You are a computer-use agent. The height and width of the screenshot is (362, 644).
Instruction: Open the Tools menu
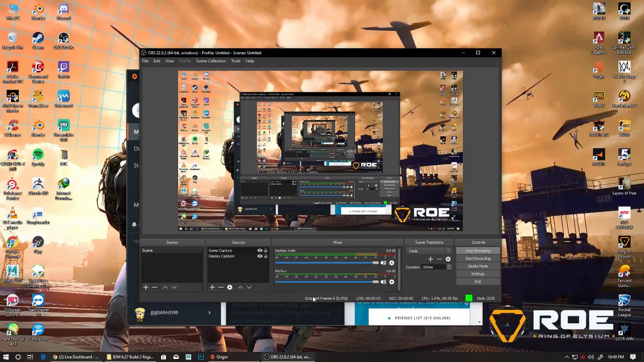coord(235,61)
